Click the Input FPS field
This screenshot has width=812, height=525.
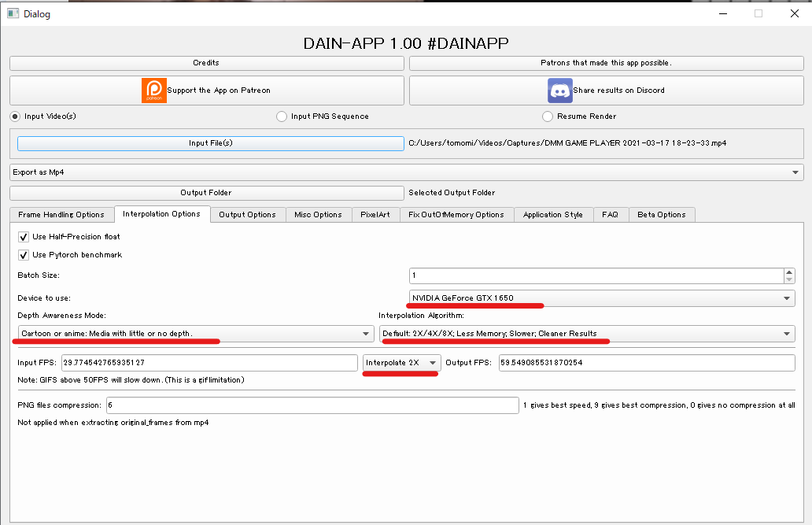209,363
